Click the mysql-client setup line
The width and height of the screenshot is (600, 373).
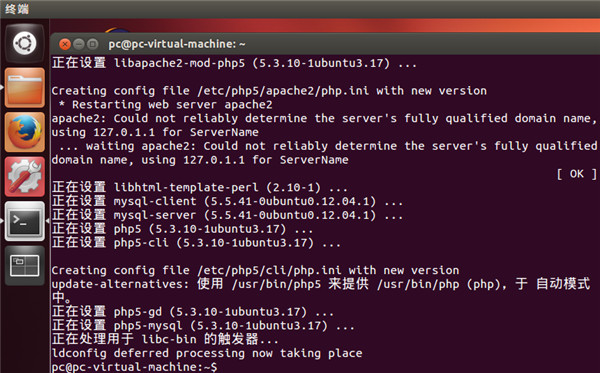click(x=227, y=201)
